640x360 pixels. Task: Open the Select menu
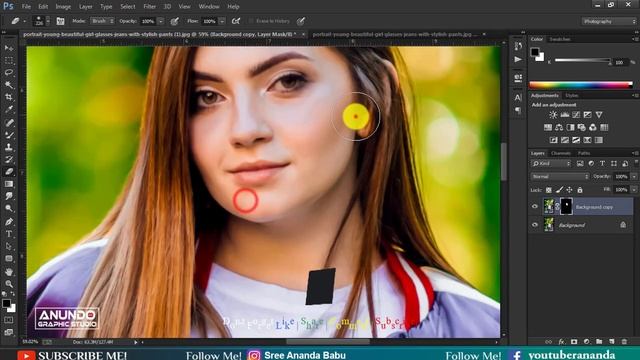pos(127,7)
